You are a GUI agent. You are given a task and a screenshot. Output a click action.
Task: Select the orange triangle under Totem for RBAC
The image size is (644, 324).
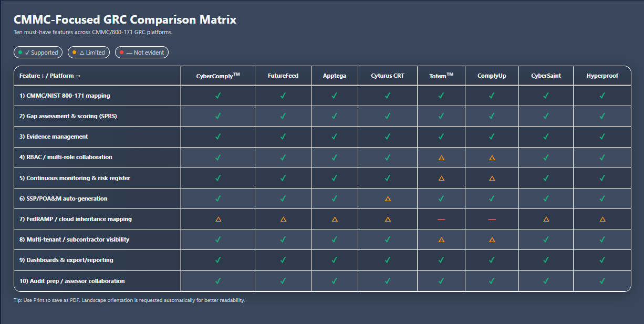coord(441,157)
